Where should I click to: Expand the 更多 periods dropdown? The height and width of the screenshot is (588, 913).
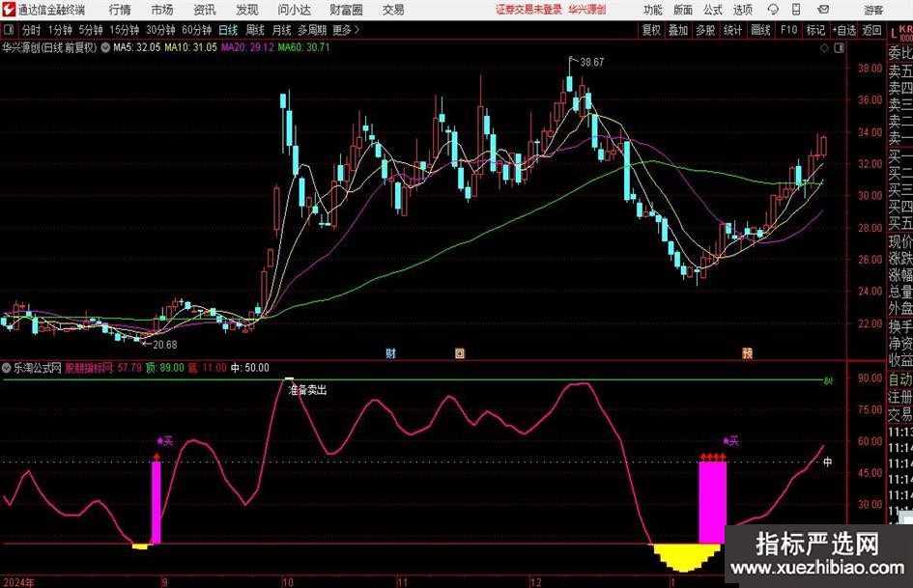coord(342,30)
